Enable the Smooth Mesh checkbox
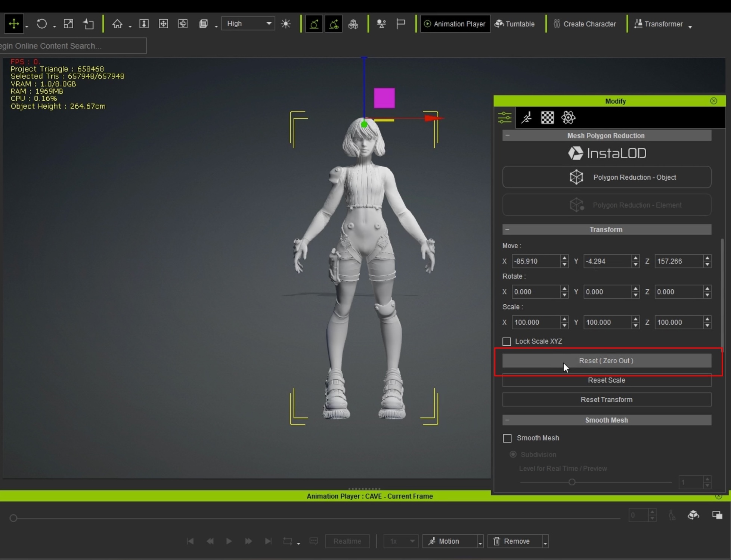The width and height of the screenshot is (731, 560). [507, 438]
